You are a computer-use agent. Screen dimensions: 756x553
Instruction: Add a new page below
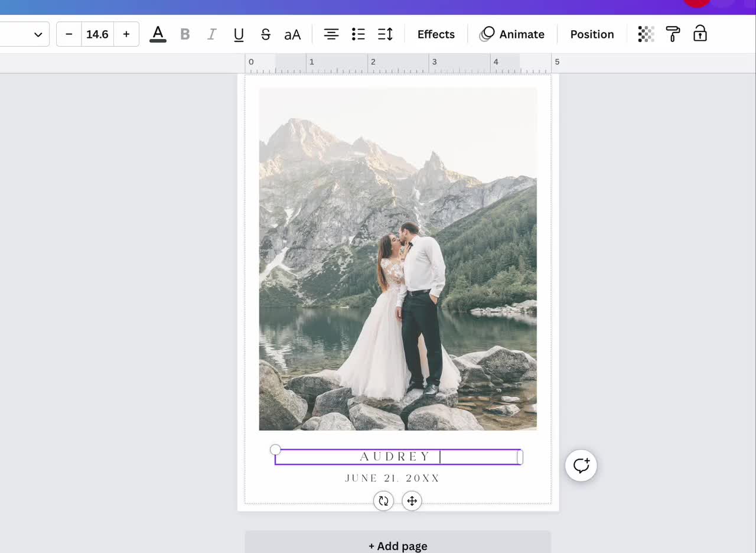pos(398,546)
